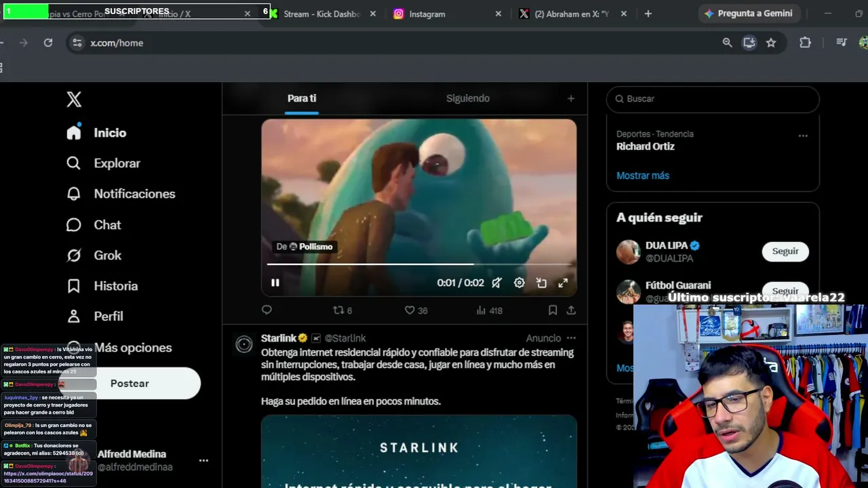Switch to the Siguiendo tab
The width and height of the screenshot is (868, 488).
coord(468,98)
